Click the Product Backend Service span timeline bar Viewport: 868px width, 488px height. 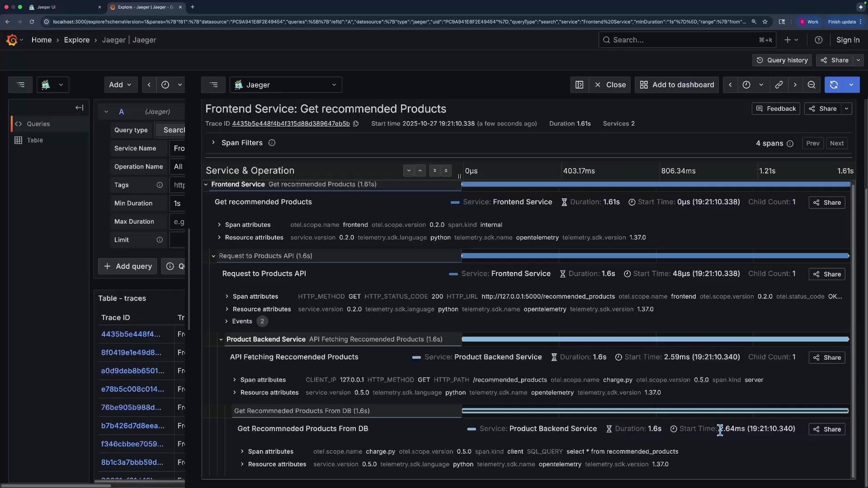pos(655,339)
